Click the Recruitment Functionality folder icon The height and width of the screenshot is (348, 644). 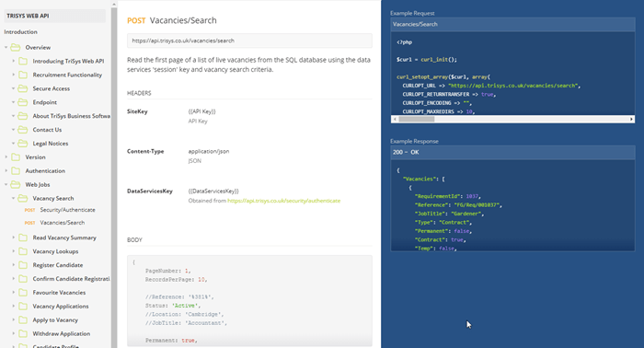click(23, 75)
